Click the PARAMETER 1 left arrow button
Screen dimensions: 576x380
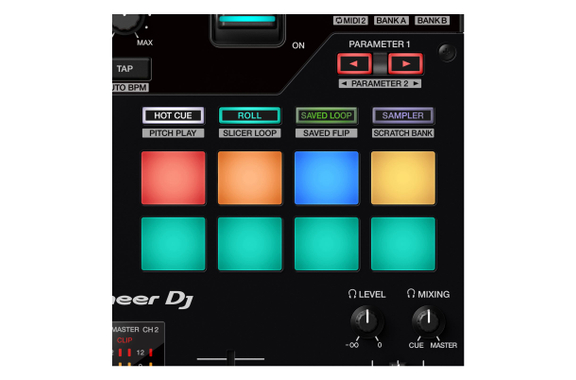pos(354,64)
